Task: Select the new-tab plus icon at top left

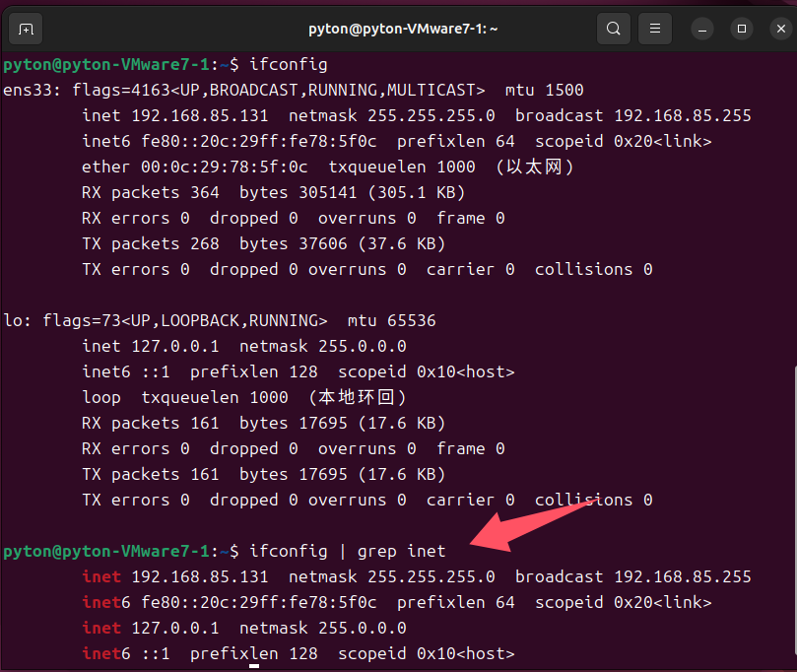Action: [x=26, y=28]
